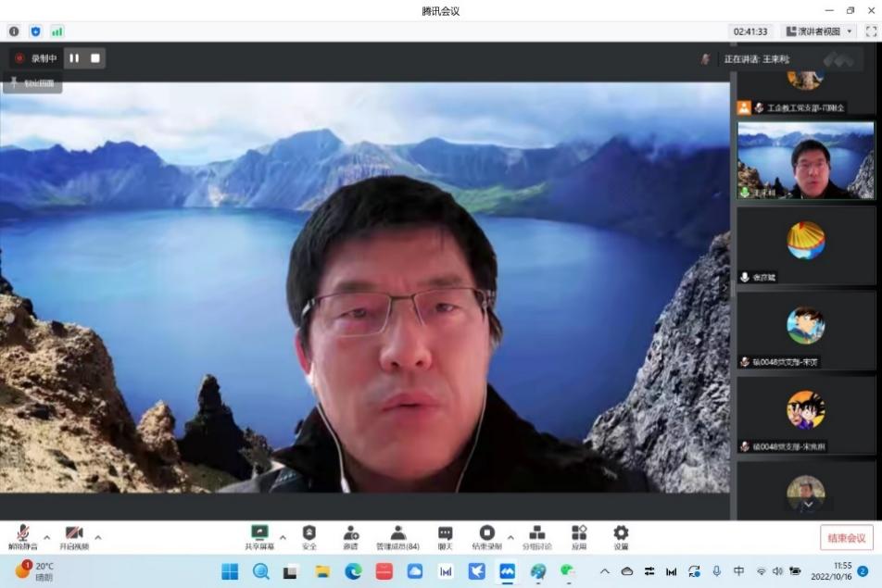Toggle full screen mode icon
This screenshot has width=882, height=588.
pyautogui.click(x=870, y=31)
